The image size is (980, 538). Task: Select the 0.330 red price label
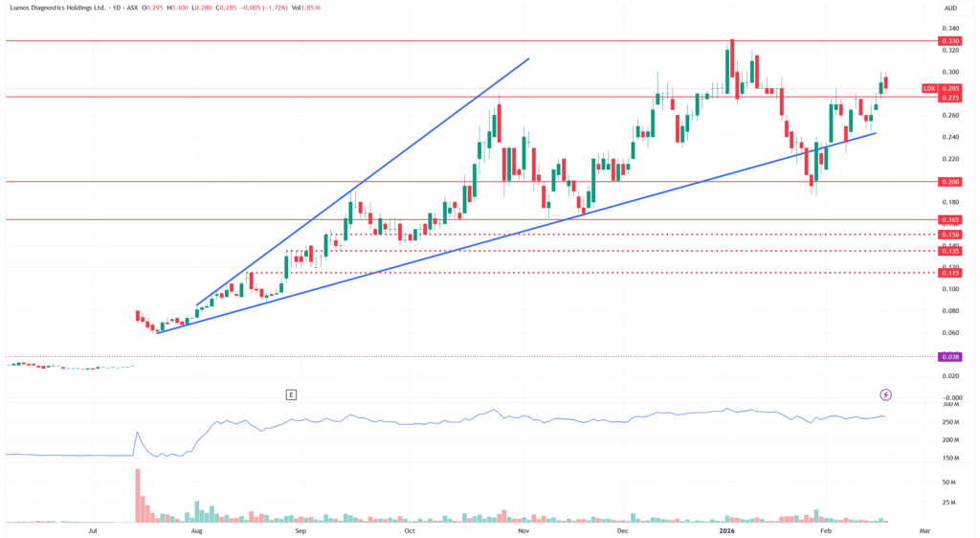[x=950, y=41]
